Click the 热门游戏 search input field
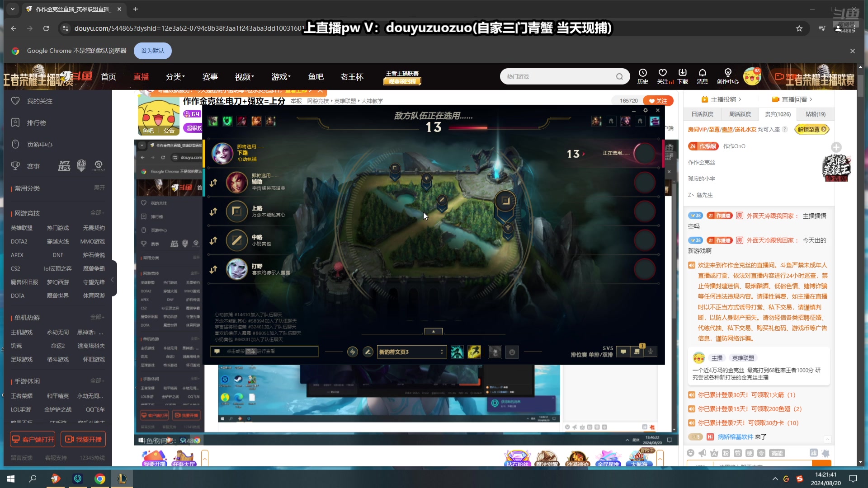868x488 pixels. point(559,76)
